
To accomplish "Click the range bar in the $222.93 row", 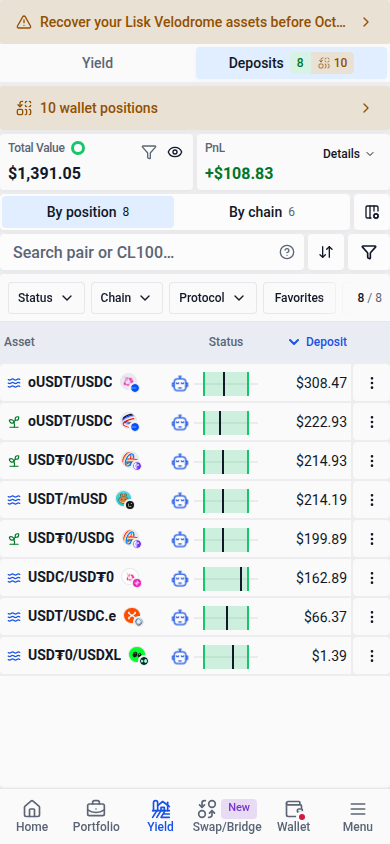I will click(226, 423).
